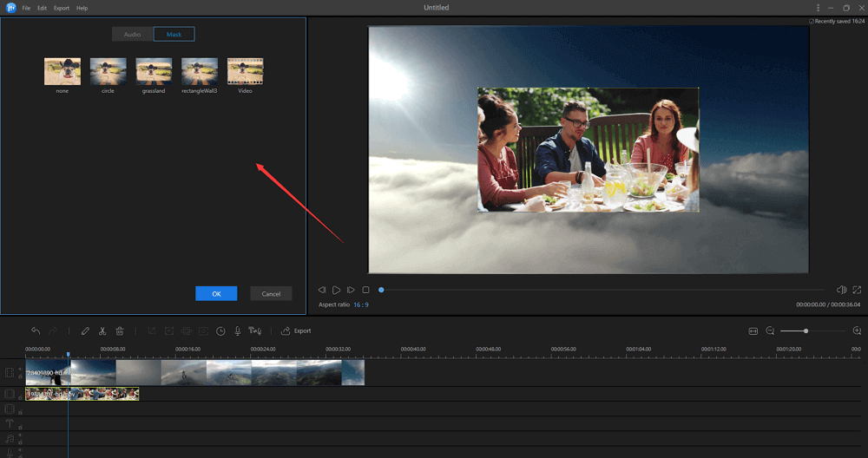Click the microphone voiceover icon
Screen dimensions: 868x458
pyautogui.click(x=237, y=330)
